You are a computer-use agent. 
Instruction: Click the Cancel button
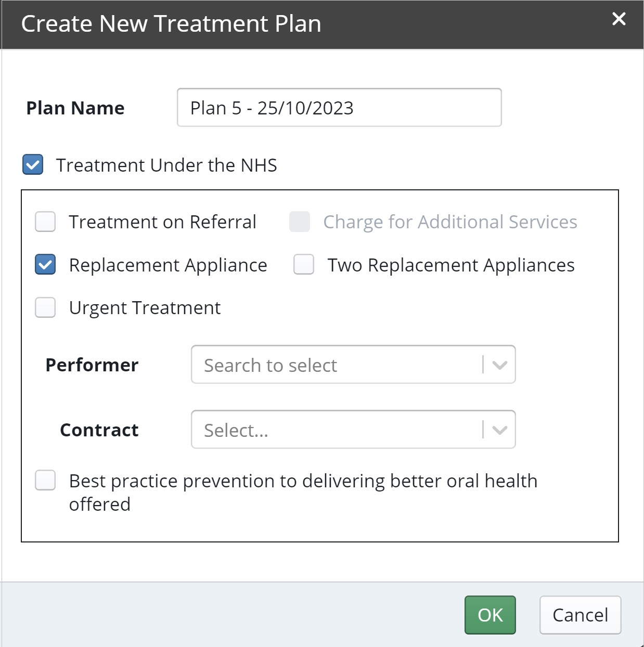(x=580, y=615)
